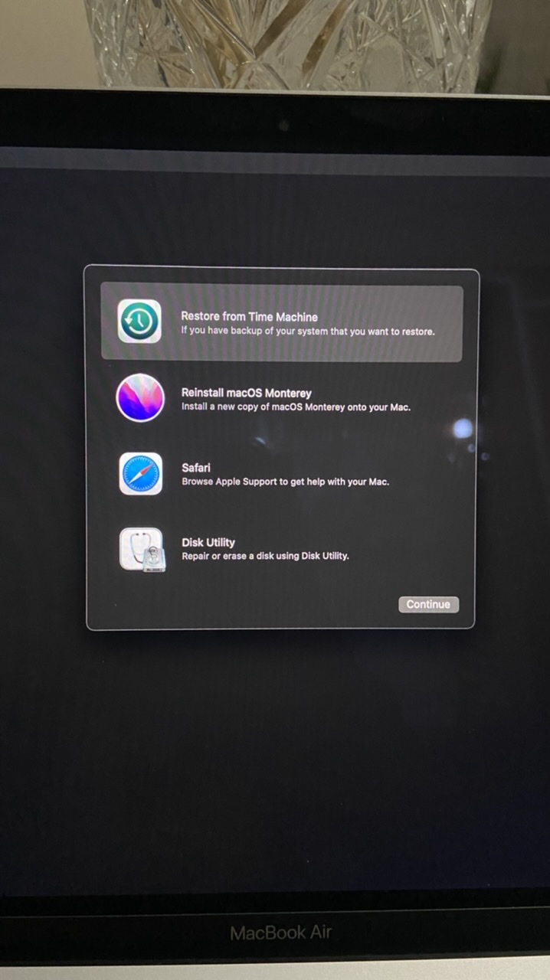Select "Restore from Time Machine" title

tap(249, 316)
